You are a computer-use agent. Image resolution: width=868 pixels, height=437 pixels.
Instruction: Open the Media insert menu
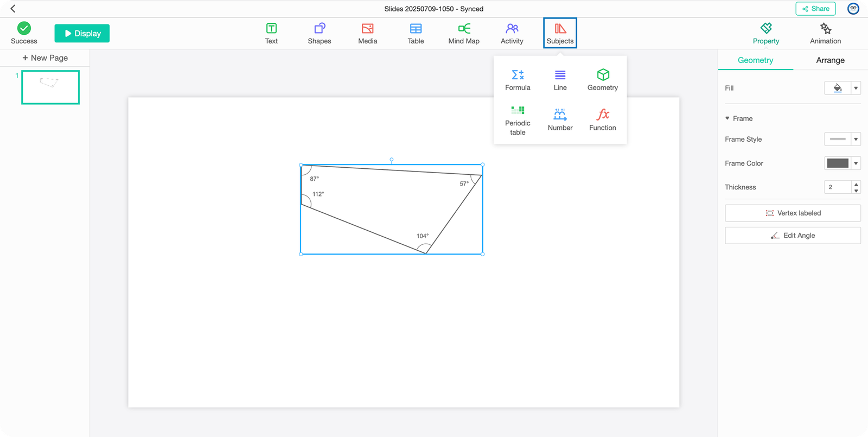click(367, 33)
